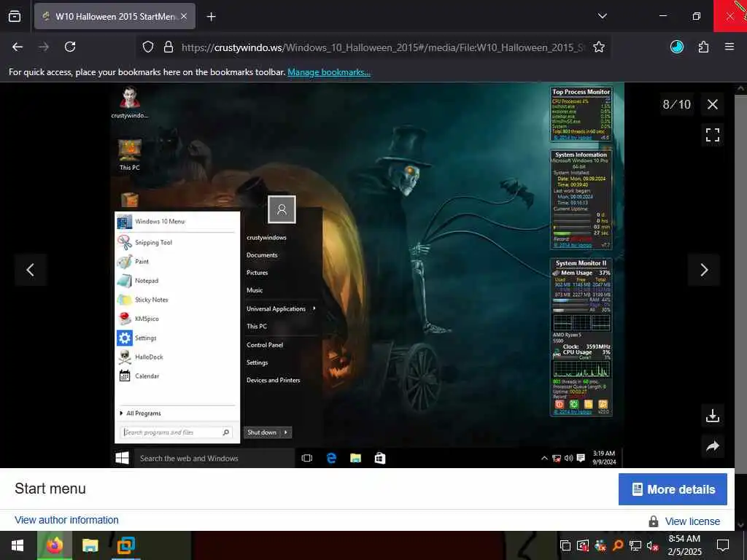Open Firefox View in tab bar
Screen dimensions: 747x560
click(15, 16)
